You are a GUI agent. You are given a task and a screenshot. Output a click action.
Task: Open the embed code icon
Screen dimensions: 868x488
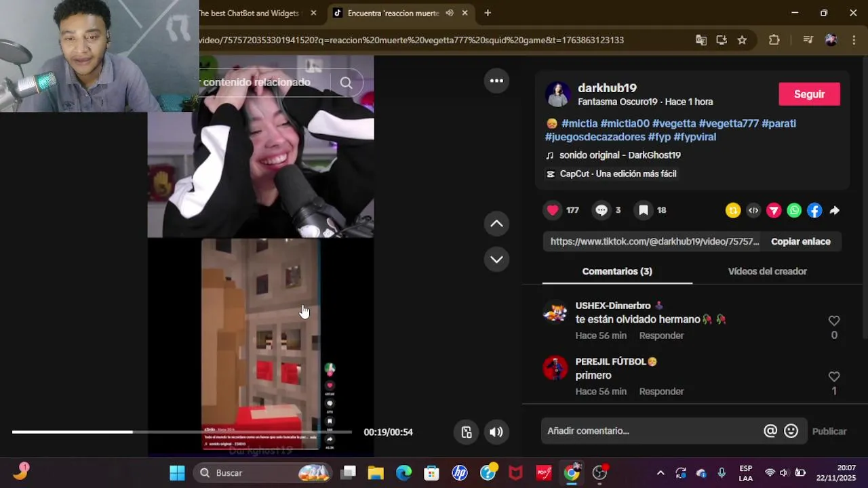coord(753,211)
